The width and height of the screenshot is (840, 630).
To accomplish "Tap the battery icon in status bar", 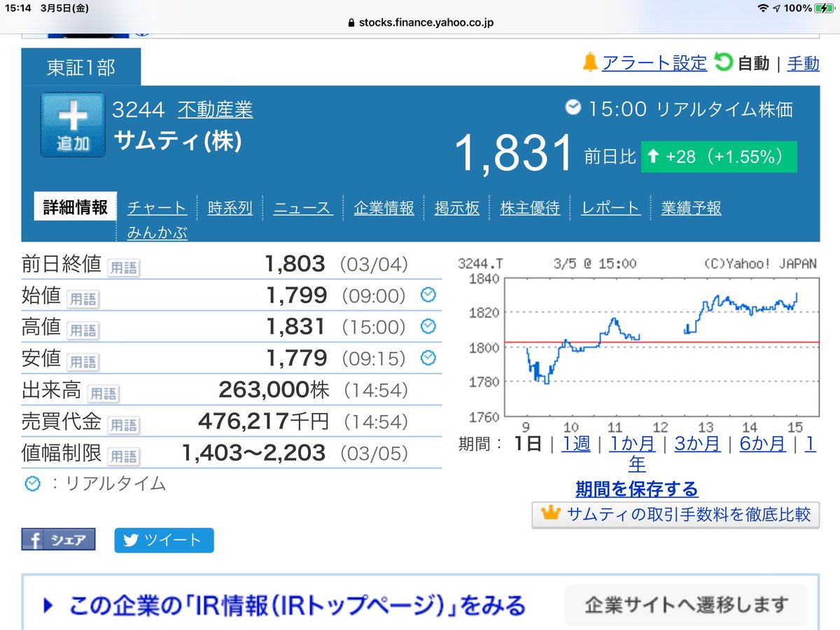I will coord(825,8).
